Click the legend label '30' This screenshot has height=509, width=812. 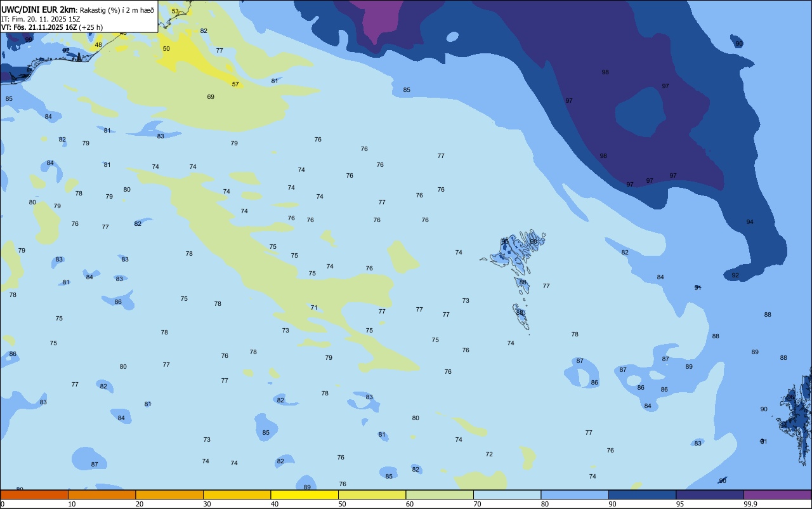click(x=207, y=504)
